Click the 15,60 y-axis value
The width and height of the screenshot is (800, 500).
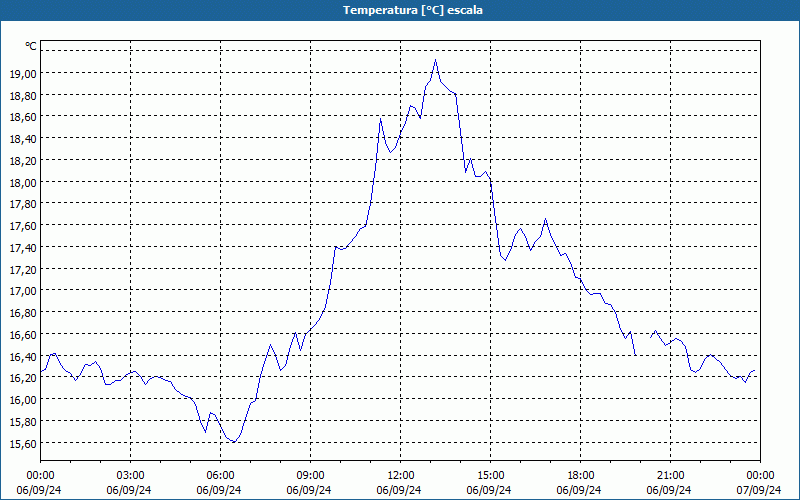23,443
